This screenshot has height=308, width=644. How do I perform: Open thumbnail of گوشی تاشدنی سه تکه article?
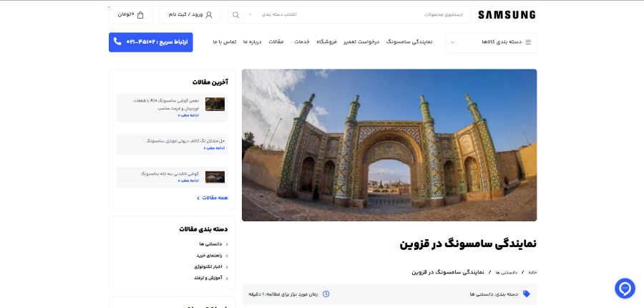point(215,177)
